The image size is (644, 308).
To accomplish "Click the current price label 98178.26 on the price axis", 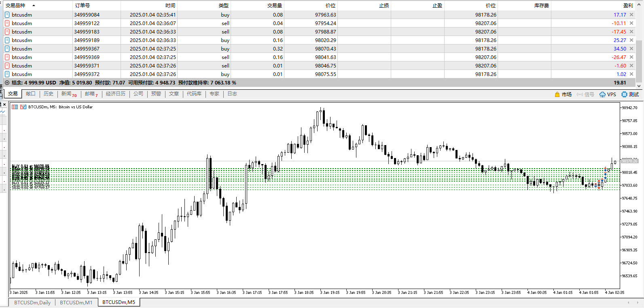I will [x=629, y=161].
